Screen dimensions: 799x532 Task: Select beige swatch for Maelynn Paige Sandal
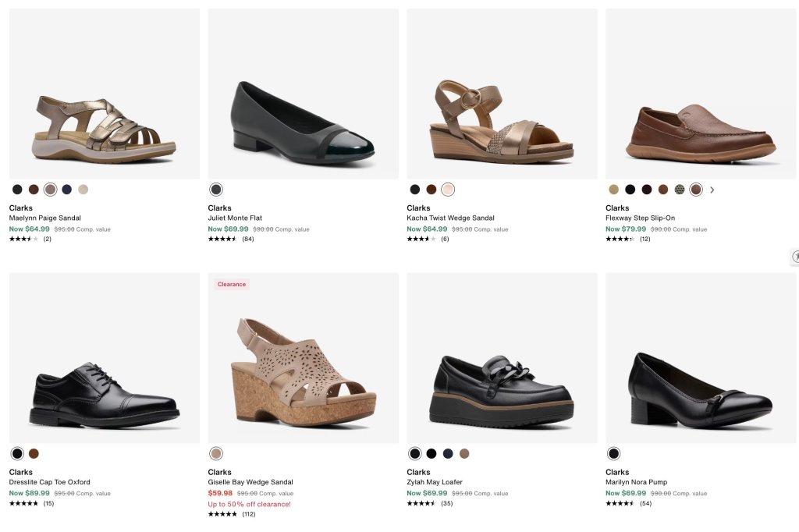83,190
